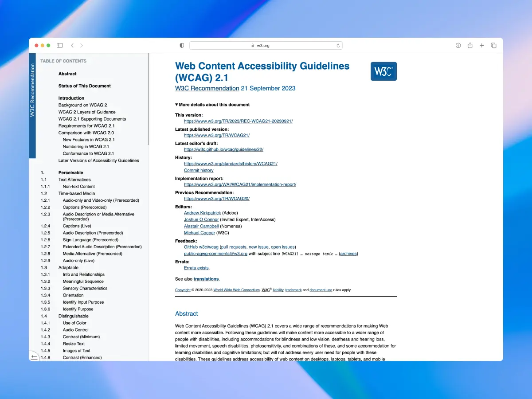Viewport: 532px width, 399px height.
Task: Open the translations link
Action: pos(206,279)
